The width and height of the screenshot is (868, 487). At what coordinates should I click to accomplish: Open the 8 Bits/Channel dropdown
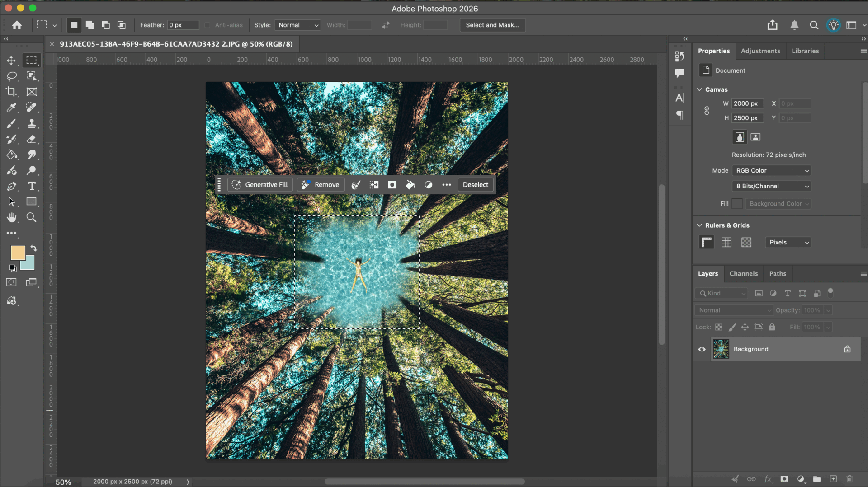click(x=771, y=186)
